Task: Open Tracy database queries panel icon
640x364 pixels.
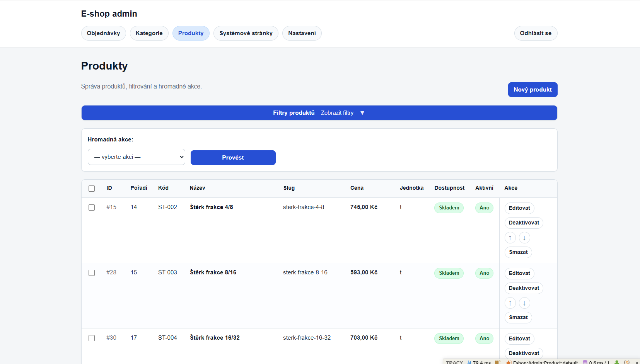Action: pyautogui.click(x=596, y=362)
